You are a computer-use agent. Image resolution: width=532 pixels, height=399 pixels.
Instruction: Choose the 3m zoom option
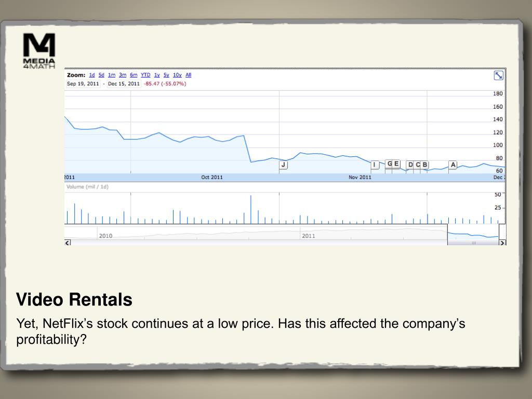123,75
